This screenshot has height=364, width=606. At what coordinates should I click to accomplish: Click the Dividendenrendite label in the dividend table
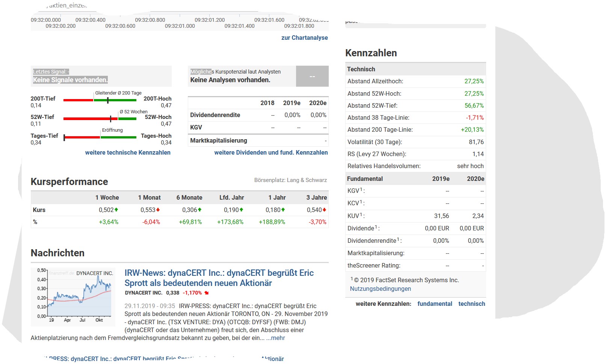click(x=215, y=115)
